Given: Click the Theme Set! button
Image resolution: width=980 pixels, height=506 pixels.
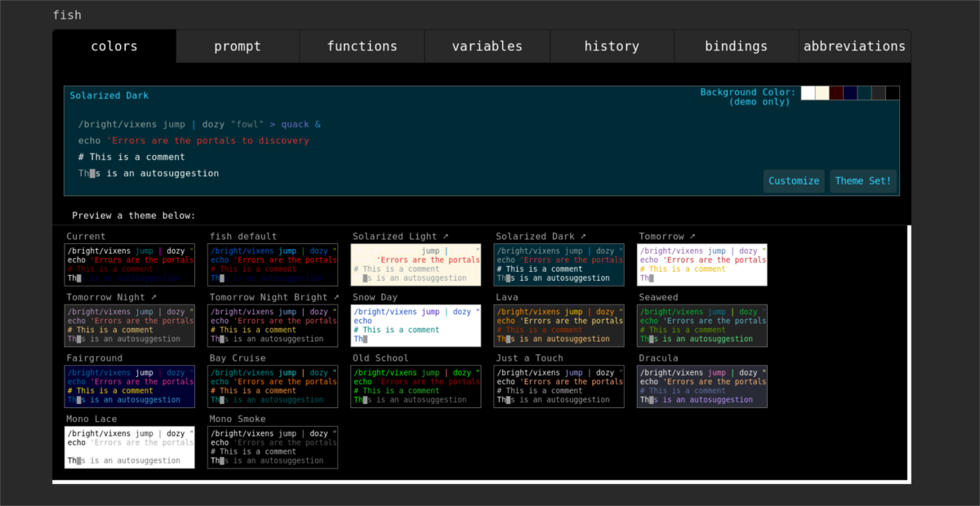Looking at the screenshot, I should pos(864,181).
